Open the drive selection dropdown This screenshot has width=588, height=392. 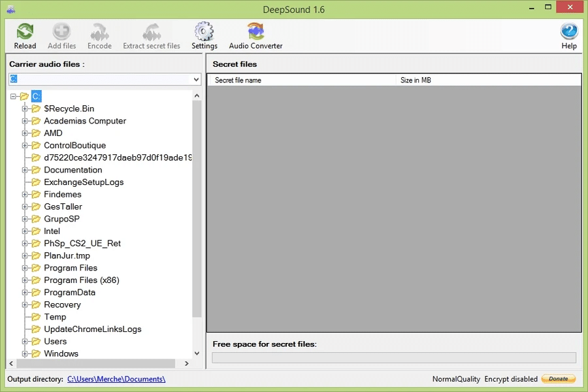(x=195, y=78)
